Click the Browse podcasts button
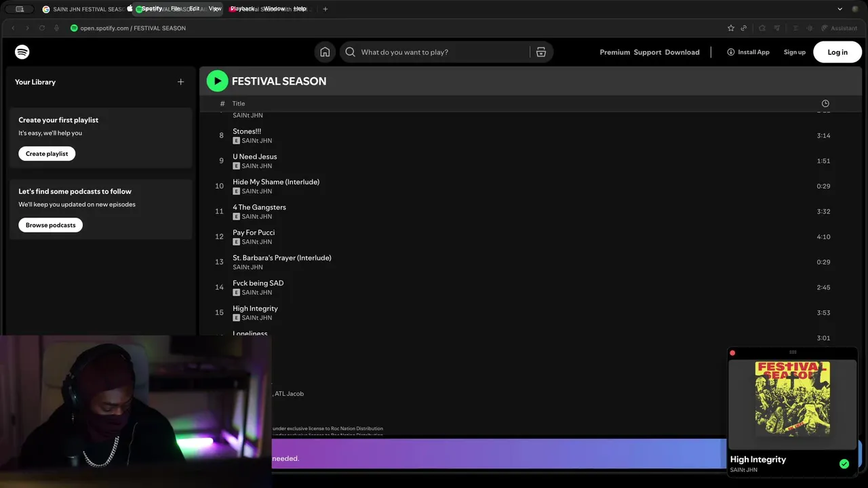This screenshot has height=488, width=868. (51, 225)
